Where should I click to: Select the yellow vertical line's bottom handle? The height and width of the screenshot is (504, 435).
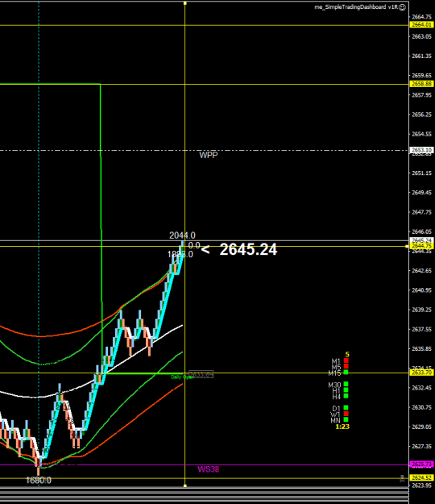coord(185,485)
